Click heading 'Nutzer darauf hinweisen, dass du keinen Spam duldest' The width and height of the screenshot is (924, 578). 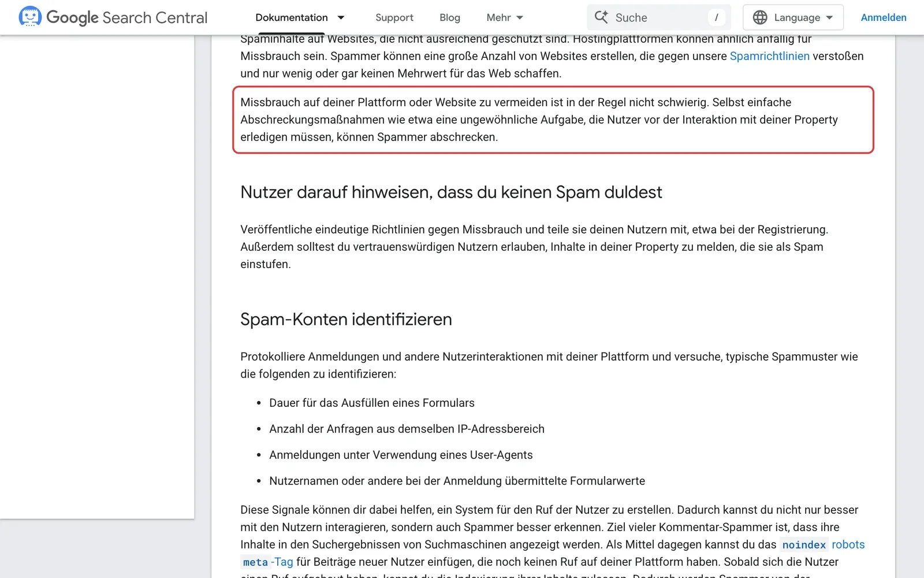(451, 192)
